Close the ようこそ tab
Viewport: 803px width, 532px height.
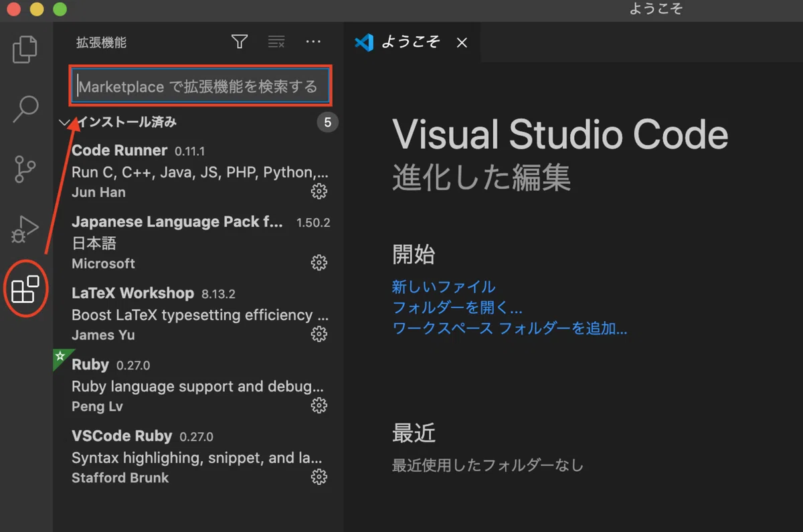pyautogui.click(x=462, y=43)
